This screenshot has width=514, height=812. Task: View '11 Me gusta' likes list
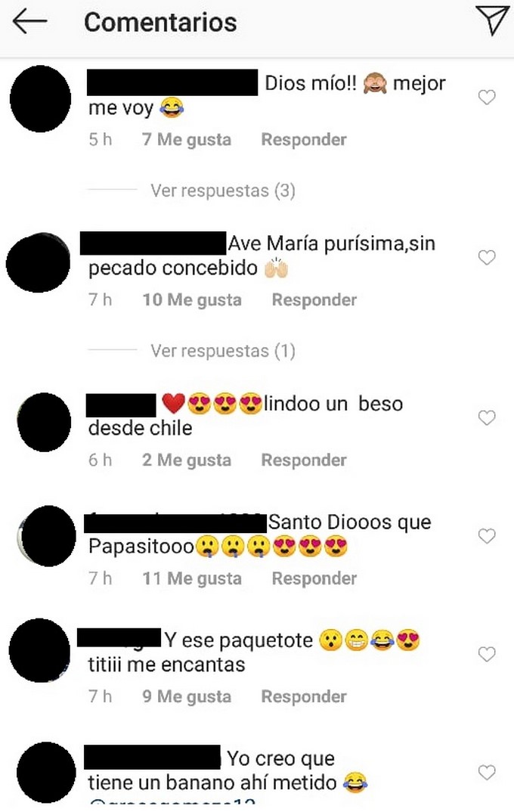(192, 578)
